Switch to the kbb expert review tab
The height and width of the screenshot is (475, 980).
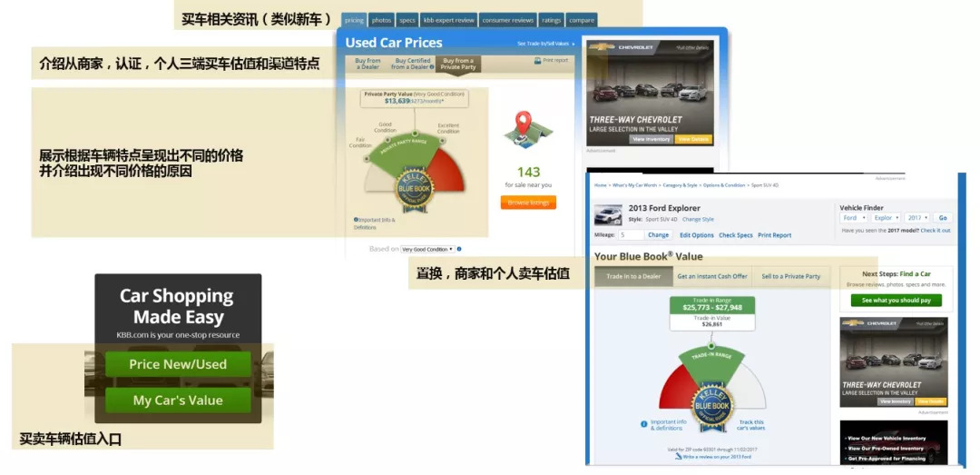[x=448, y=20]
